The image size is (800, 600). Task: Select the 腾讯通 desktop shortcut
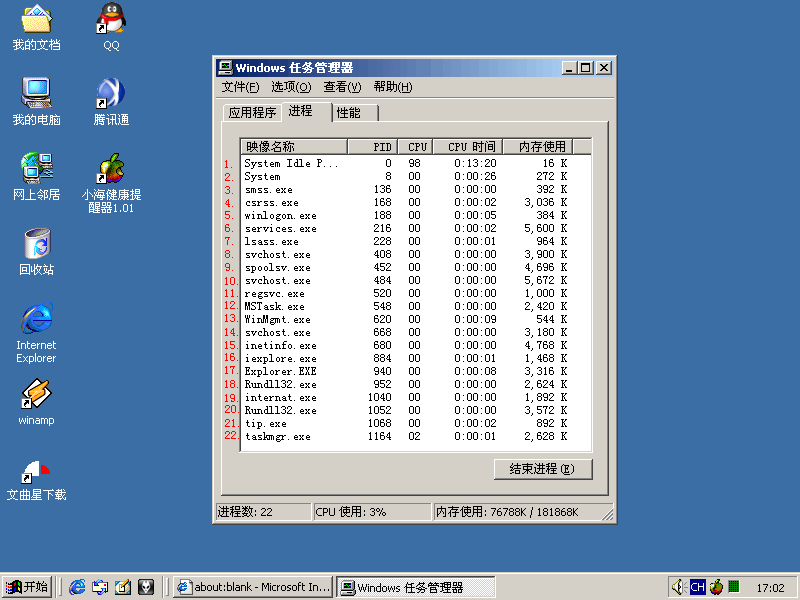click(x=111, y=102)
